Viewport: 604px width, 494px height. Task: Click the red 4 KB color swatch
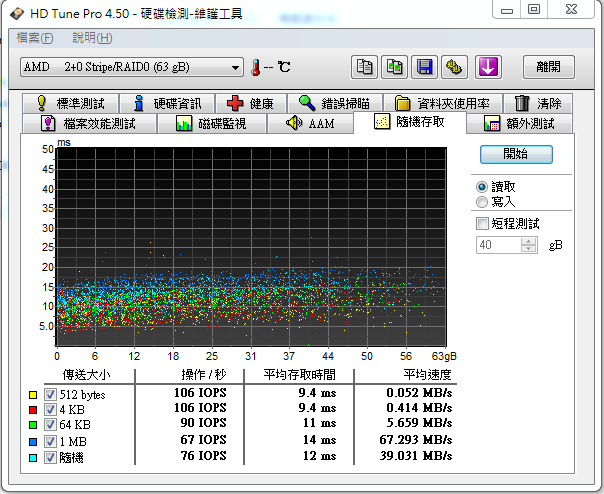[x=33, y=410]
